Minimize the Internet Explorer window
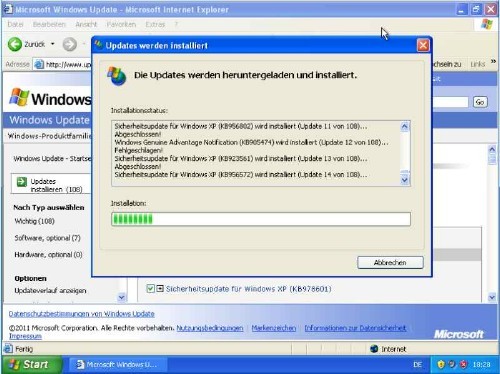Image resolution: width=500 pixels, height=374 pixels. coord(461,9)
